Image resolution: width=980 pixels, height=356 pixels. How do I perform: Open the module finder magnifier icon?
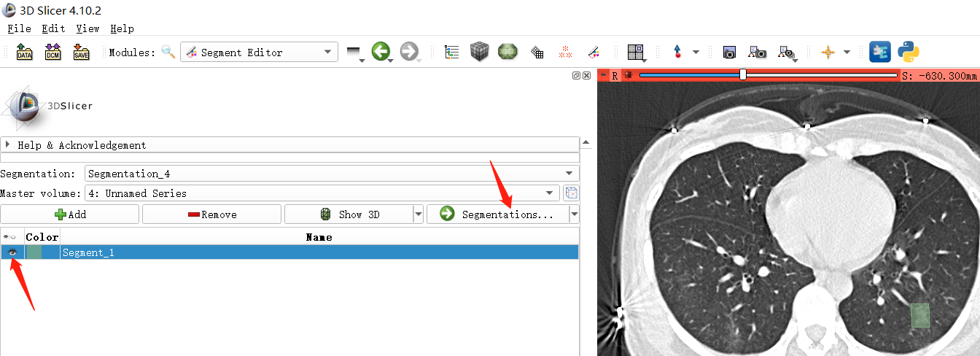(x=168, y=53)
